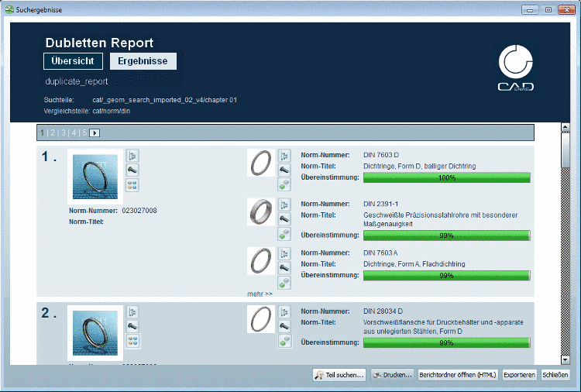The height and width of the screenshot is (392, 581).
Task: Click screw icon for DIN 28034 D match
Action: click(284, 326)
